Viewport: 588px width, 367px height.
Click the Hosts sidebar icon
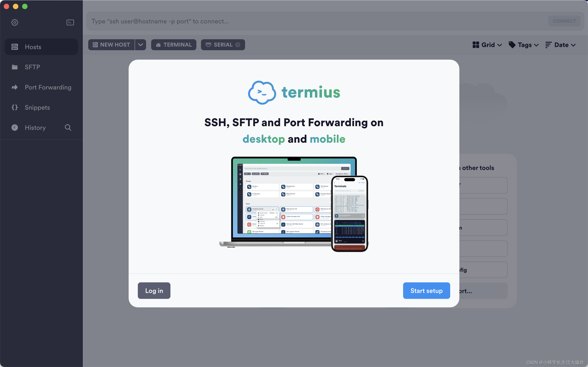(14, 47)
